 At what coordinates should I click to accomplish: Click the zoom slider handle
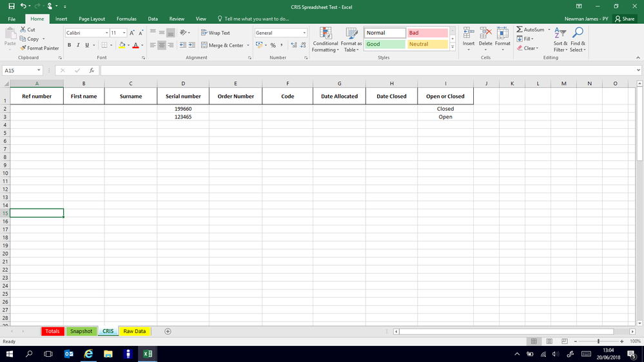(x=598, y=341)
